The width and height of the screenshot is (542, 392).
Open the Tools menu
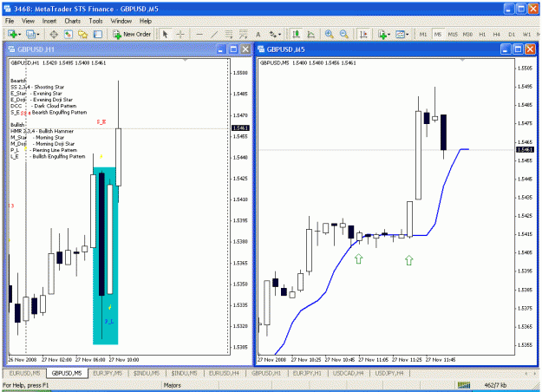tap(95, 21)
